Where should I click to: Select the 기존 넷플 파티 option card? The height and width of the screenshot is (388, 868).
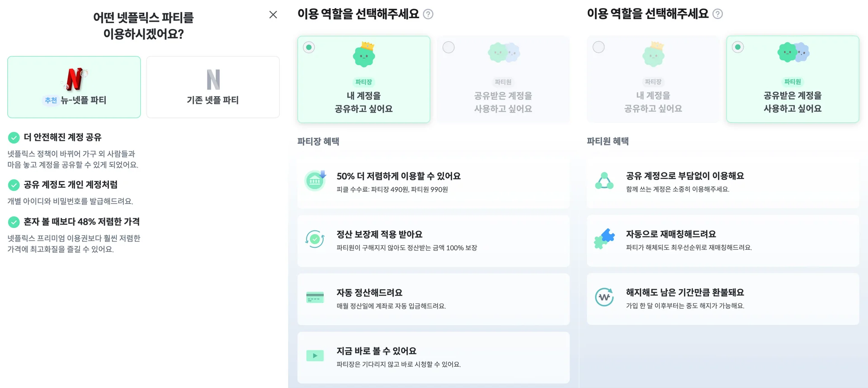212,87
